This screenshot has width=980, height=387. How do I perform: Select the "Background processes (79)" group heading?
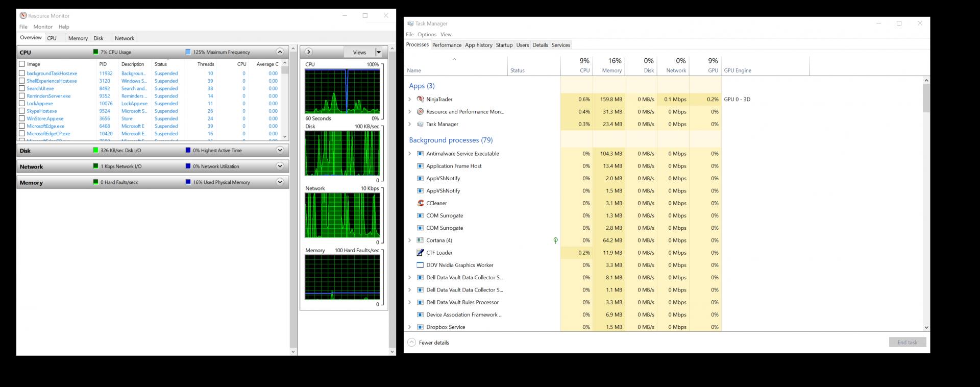(451, 140)
